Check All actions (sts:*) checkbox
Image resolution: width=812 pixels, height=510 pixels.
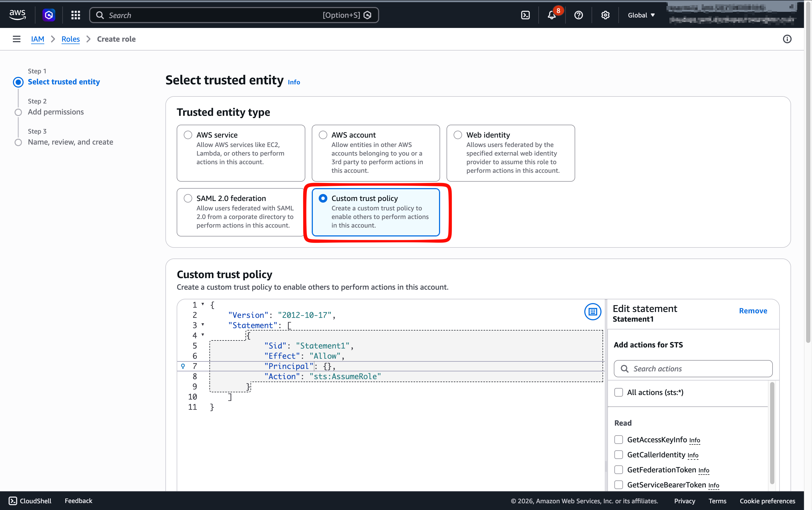click(618, 392)
